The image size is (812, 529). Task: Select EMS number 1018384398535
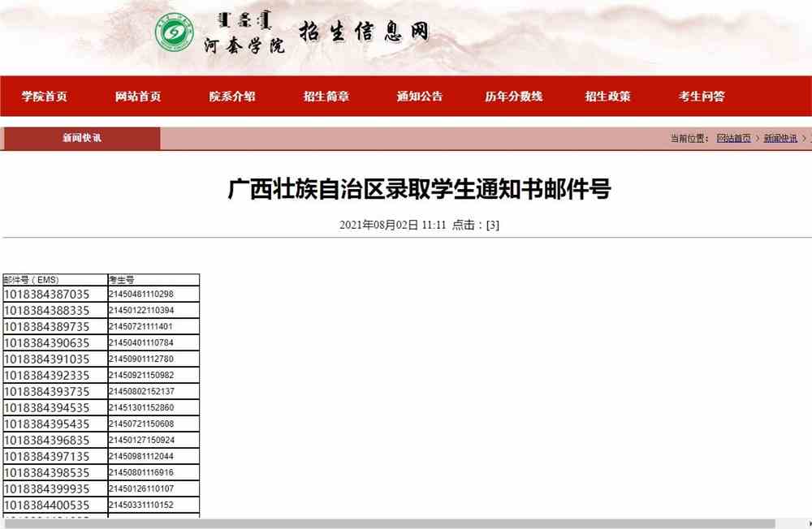point(46,472)
